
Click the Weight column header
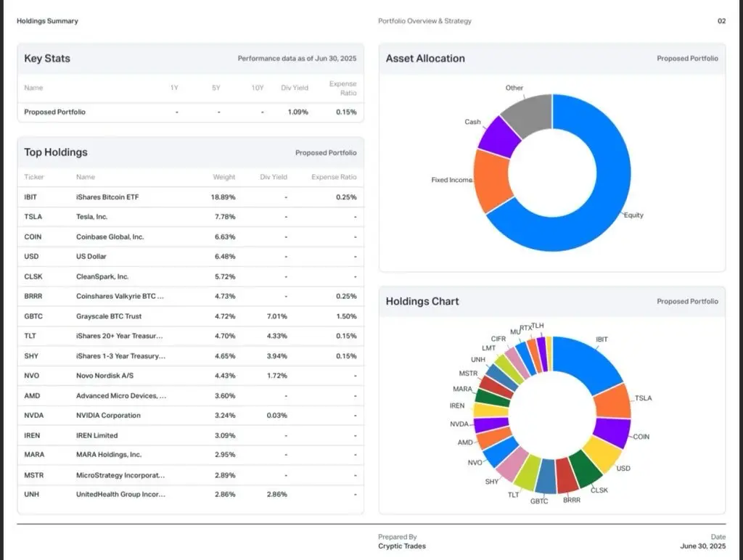tap(224, 177)
